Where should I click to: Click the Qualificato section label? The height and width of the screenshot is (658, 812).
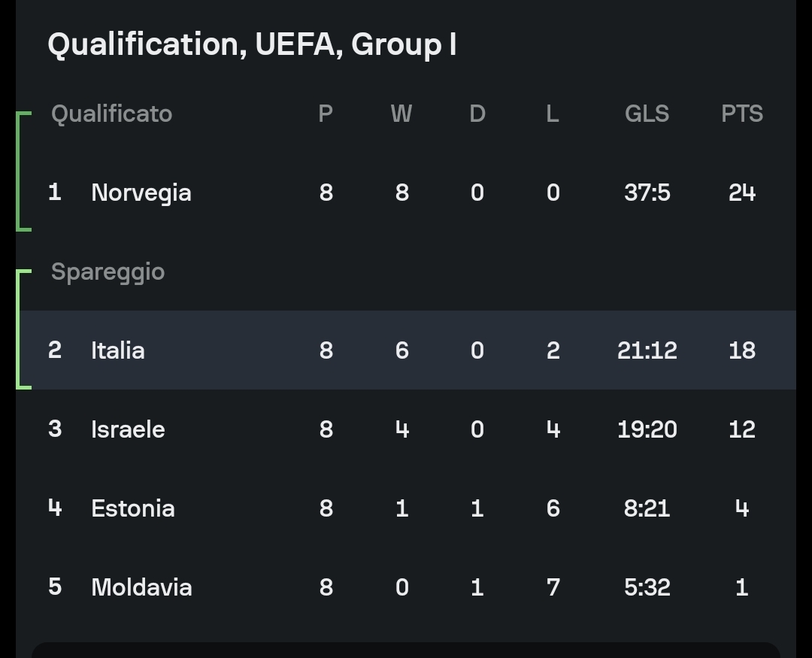click(x=112, y=114)
